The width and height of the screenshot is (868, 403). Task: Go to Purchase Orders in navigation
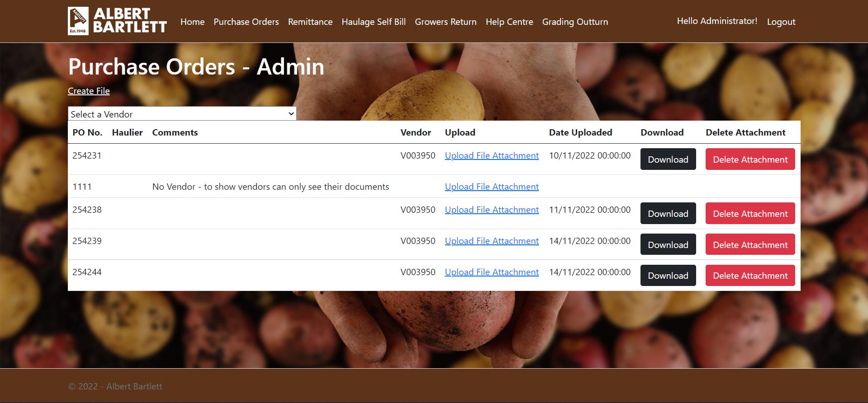click(246, 22)
